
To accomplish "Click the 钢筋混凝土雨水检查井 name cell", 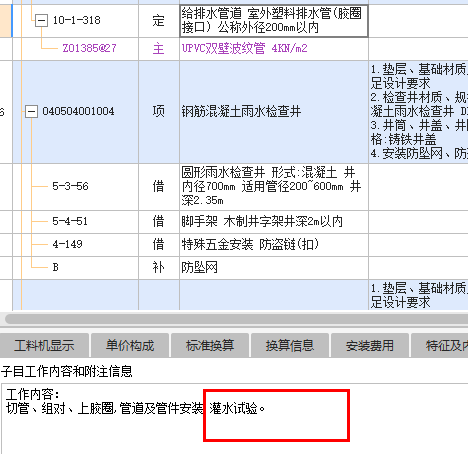I will coord(274,112).
